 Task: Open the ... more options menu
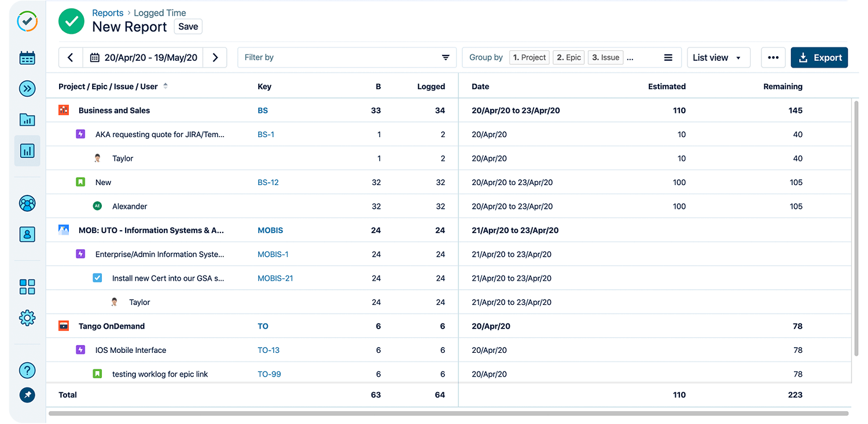(x=773, y=57)
